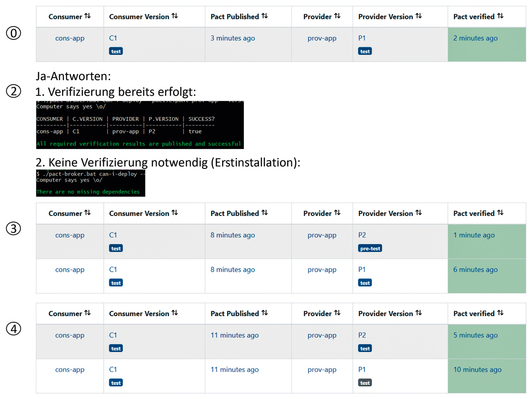Click the 'pre-test' tag badge

coord(370,249)
